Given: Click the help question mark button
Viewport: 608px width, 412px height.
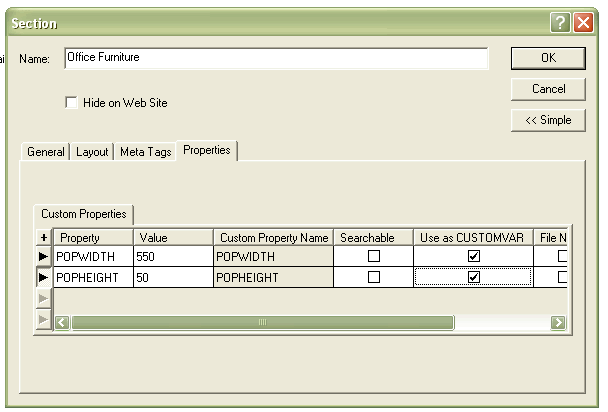Looking at the screenshot, I should coord(560,23).
